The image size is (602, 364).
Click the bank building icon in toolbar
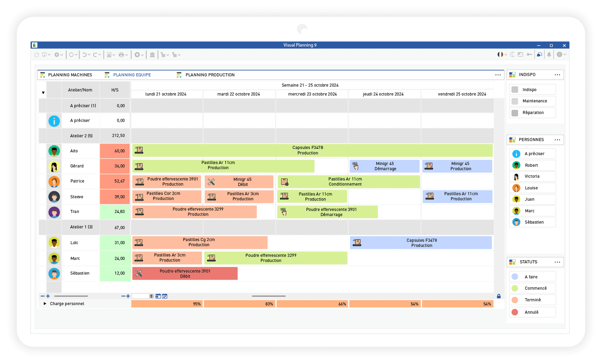tap(152, 55)
